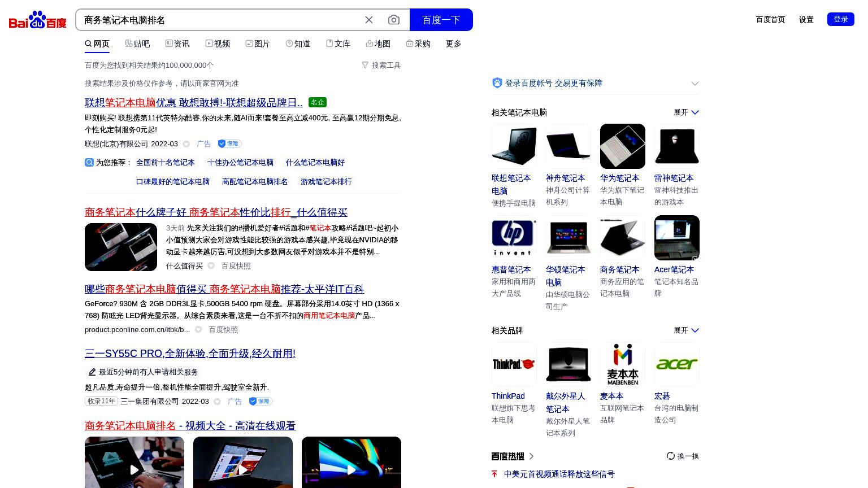Open image search via the camera icon

pos(394,20)
